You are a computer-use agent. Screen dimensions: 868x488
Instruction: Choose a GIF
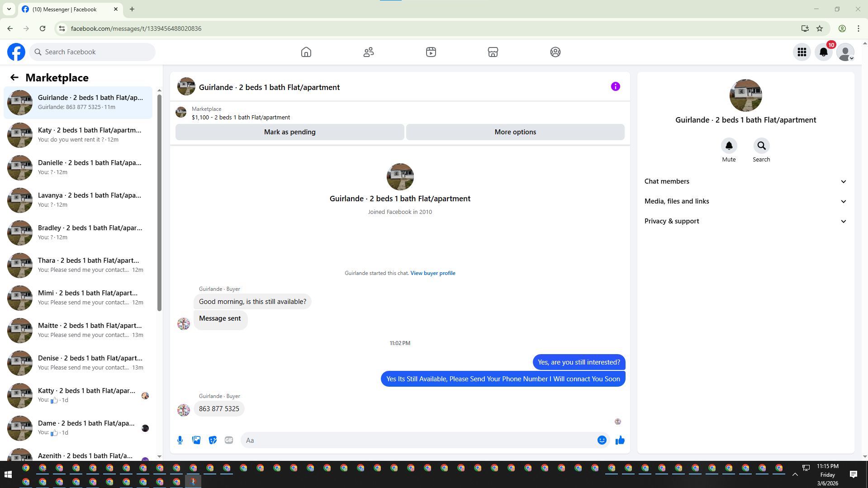[229, 440]
